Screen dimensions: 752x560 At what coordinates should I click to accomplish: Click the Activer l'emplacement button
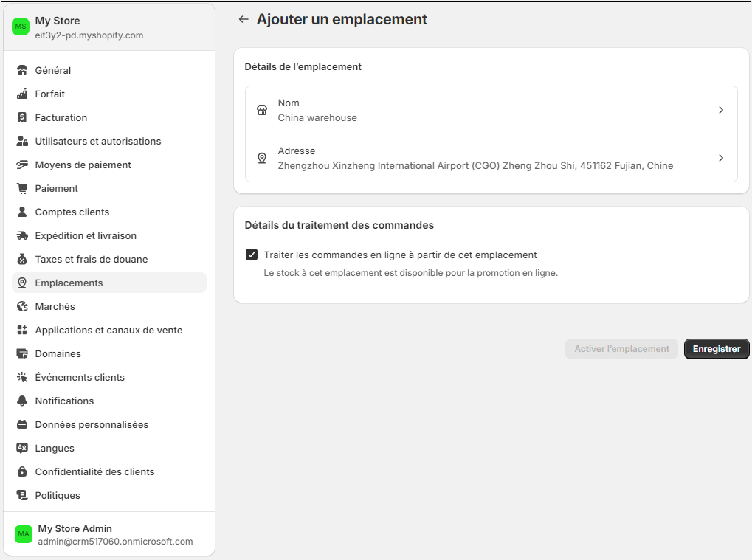(621, 349)
